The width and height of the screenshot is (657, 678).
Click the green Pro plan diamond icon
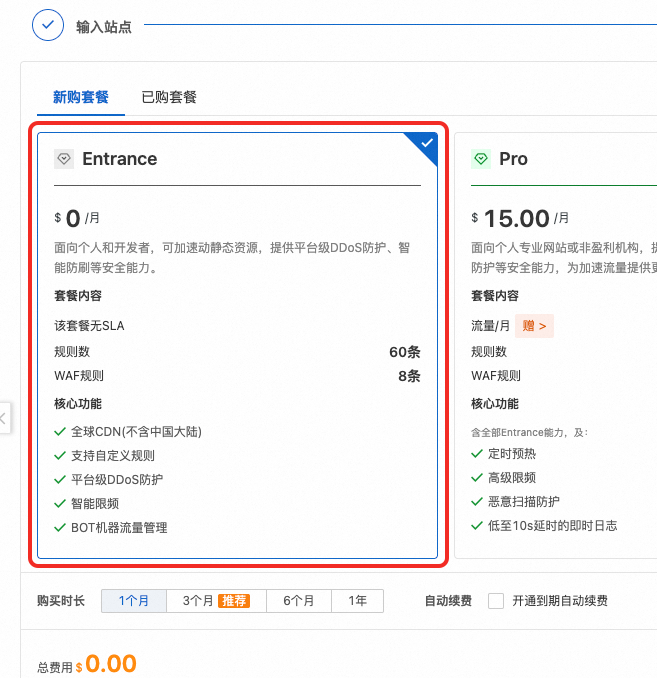(481, 159)
